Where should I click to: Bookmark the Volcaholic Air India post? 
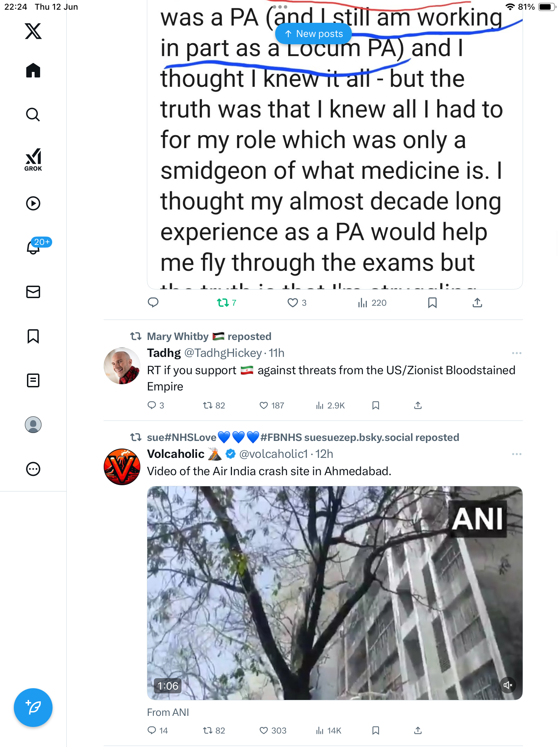pyautogui.click(x=376, y=730)
